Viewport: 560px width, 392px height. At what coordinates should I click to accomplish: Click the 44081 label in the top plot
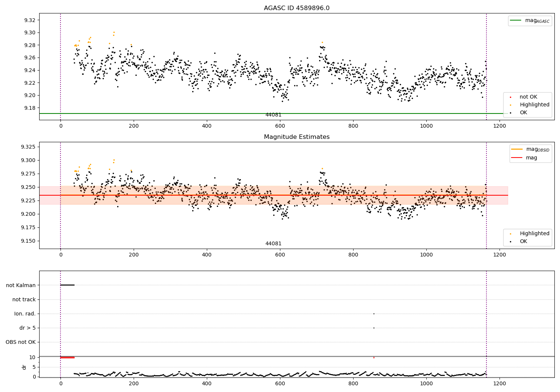click(x=273, y=115)
